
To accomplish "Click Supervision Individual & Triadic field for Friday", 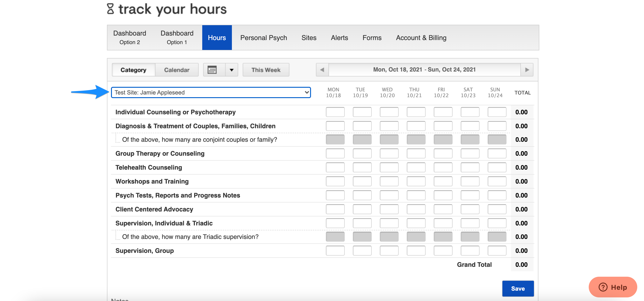I will 443,223.
